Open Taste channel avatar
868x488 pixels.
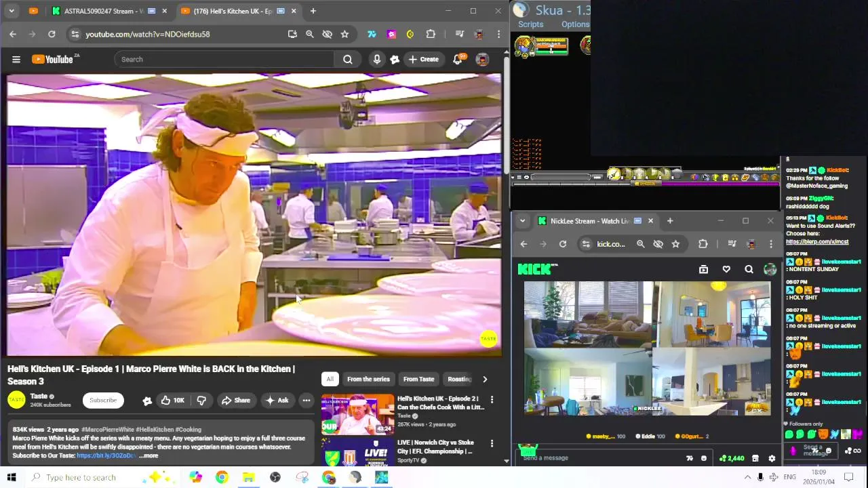(x=16, y=400)
